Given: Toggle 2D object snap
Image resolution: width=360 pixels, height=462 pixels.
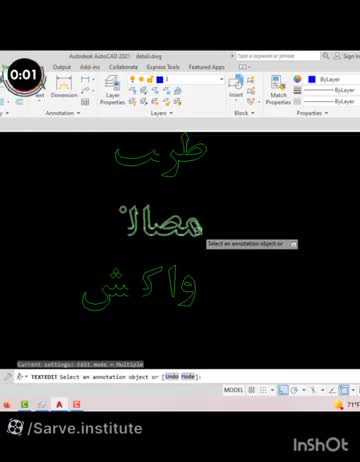Looking at the screenshot, I should (344, 390).
